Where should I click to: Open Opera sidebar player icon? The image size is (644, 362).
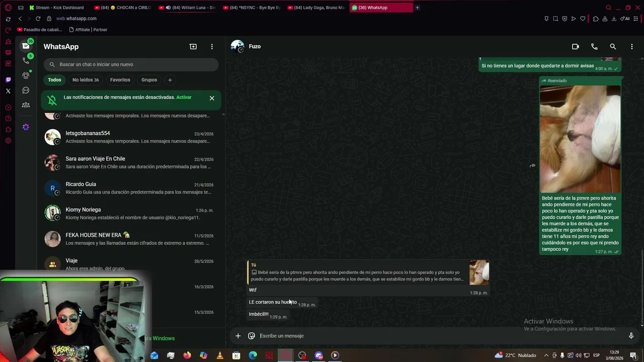tap(8, 108)
